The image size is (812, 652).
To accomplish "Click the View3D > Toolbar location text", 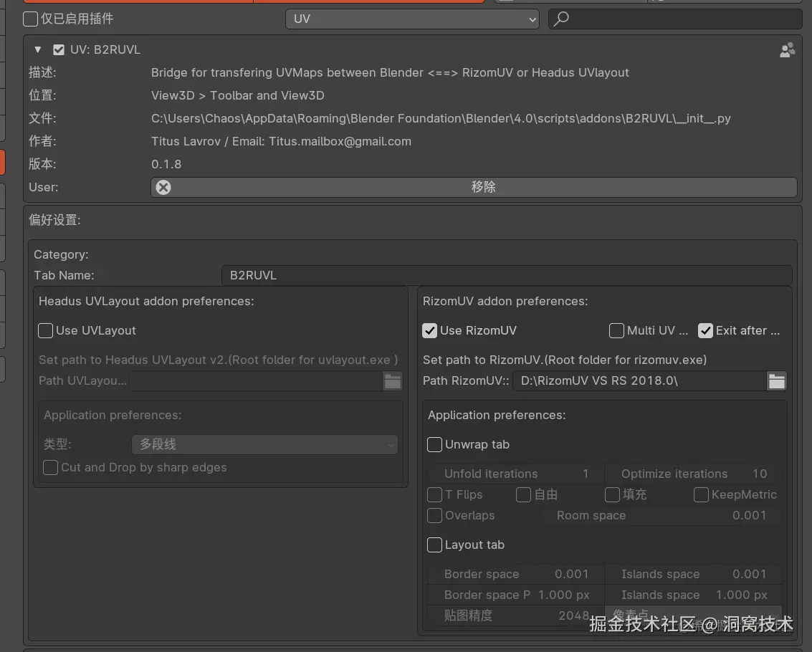I will [x=238, y=95].
